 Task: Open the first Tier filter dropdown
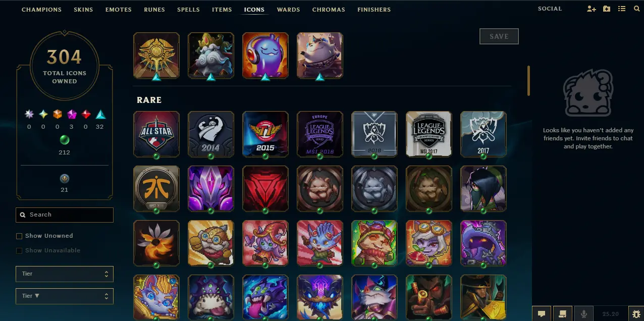pyautogui.click(x=65, y=274)
